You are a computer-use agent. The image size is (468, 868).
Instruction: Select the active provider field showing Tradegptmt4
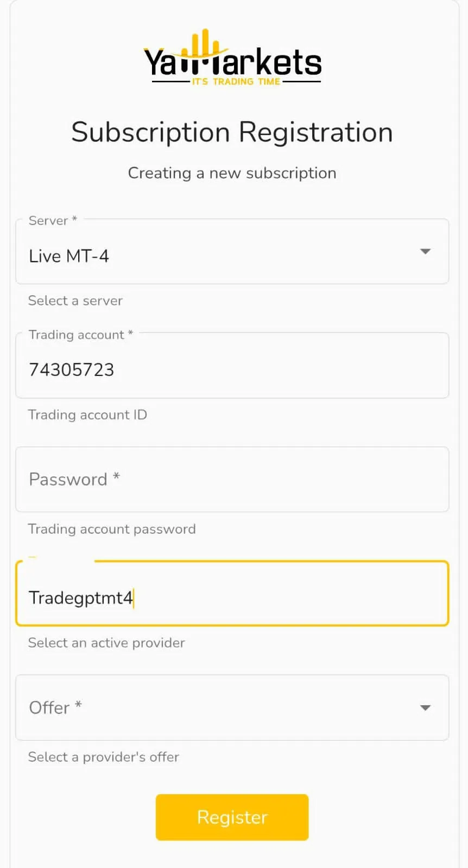point(217,593)
